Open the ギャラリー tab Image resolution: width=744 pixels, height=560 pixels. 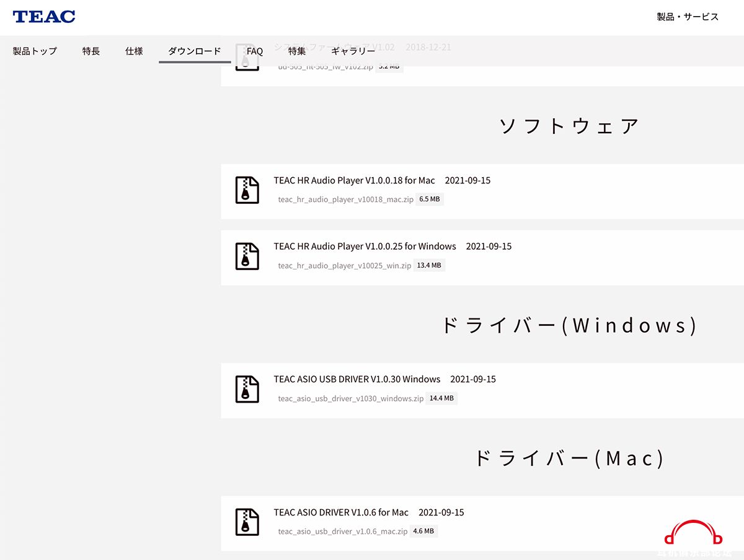tap(353, 51)
